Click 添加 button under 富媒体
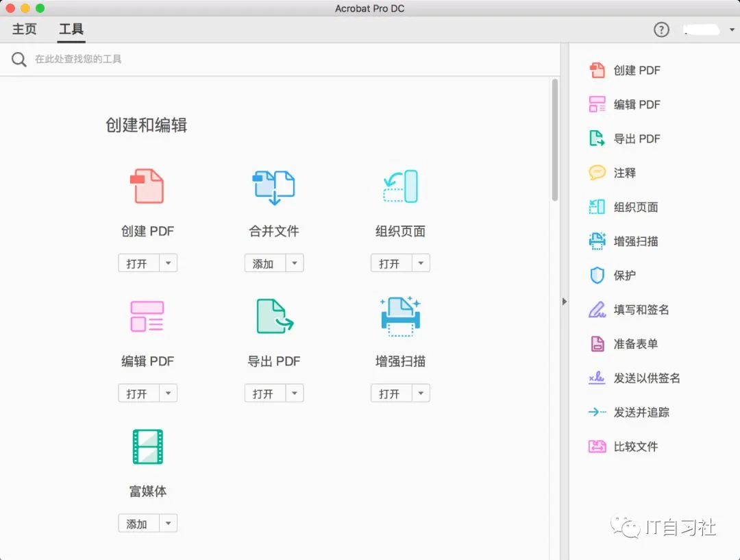 [138, 523]
